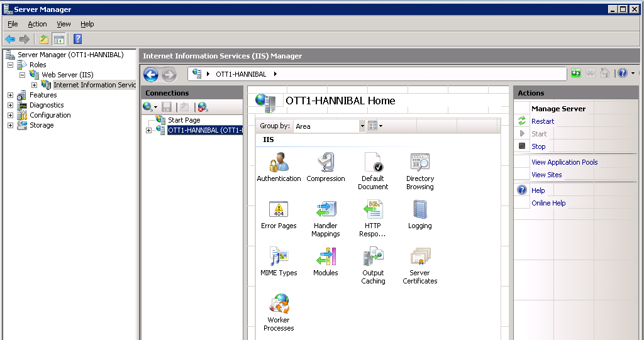Collapse the Roles tree node
This screenshot has height=340, width=644.
point(10,65)
